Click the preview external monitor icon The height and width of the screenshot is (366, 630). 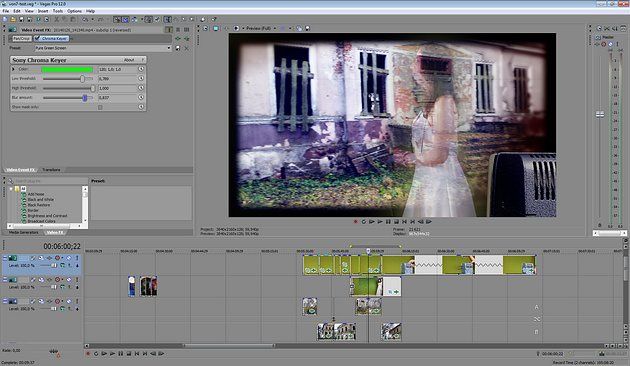(216, 29)
